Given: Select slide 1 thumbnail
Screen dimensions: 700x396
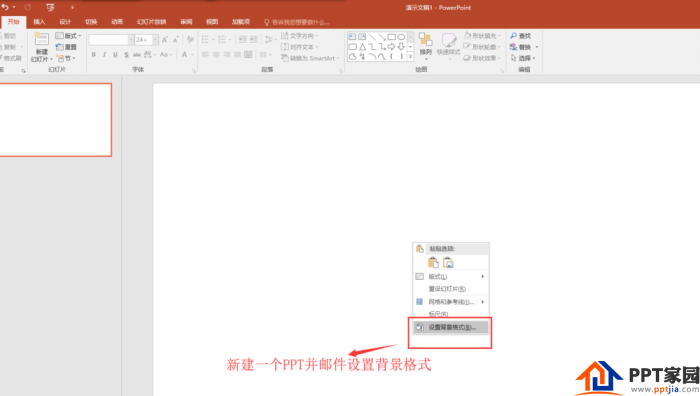Looking at the screenshot, I should 55,120.
